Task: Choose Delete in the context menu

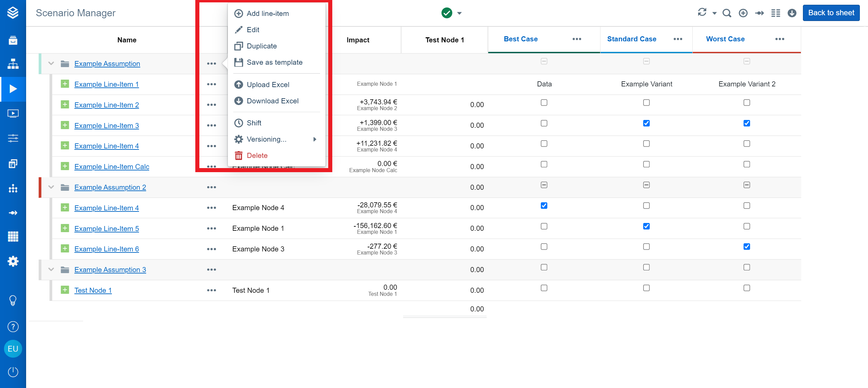Action: [x=257, y=156]
